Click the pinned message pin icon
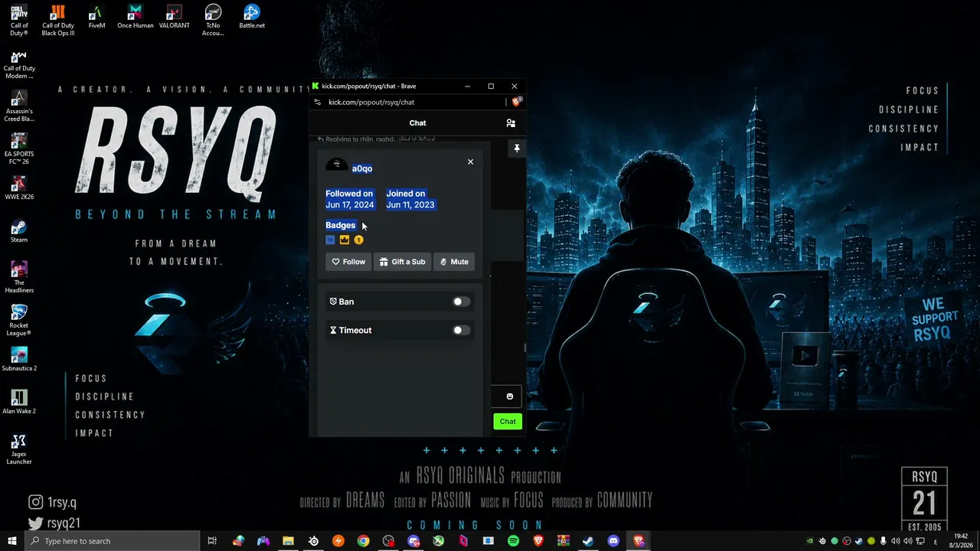 517,148
